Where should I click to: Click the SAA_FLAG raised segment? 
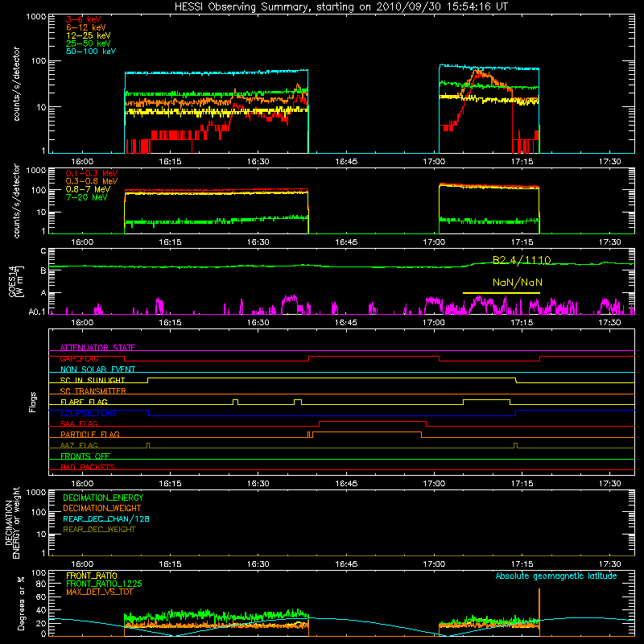tap(373, 422)
